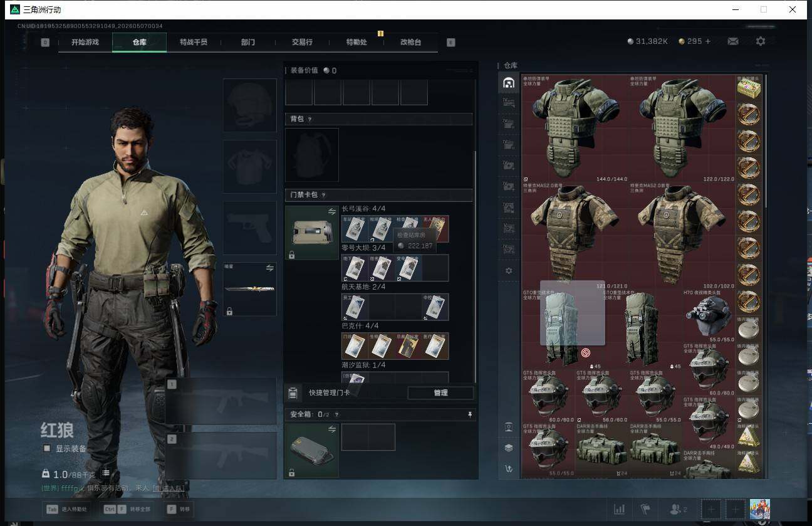Toggle the 显示装备 checkbox
Screen dimensions: 812x526
pyautogui.click(x=47, y=448)
